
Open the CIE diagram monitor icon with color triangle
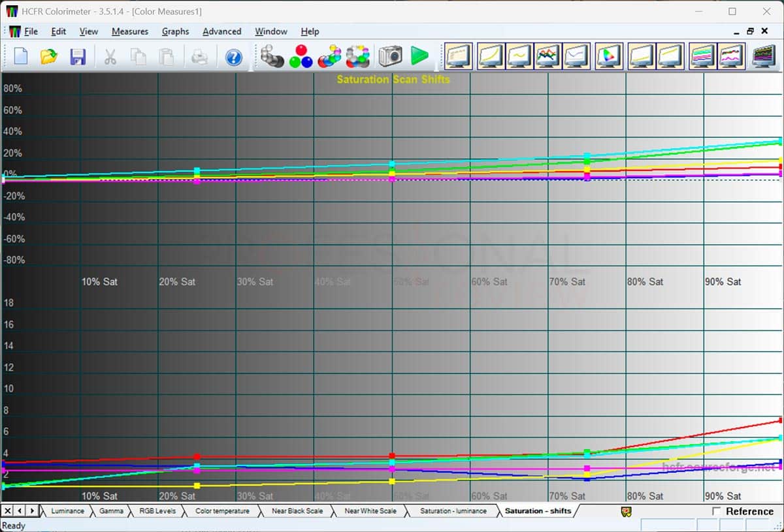coord(609,57)
